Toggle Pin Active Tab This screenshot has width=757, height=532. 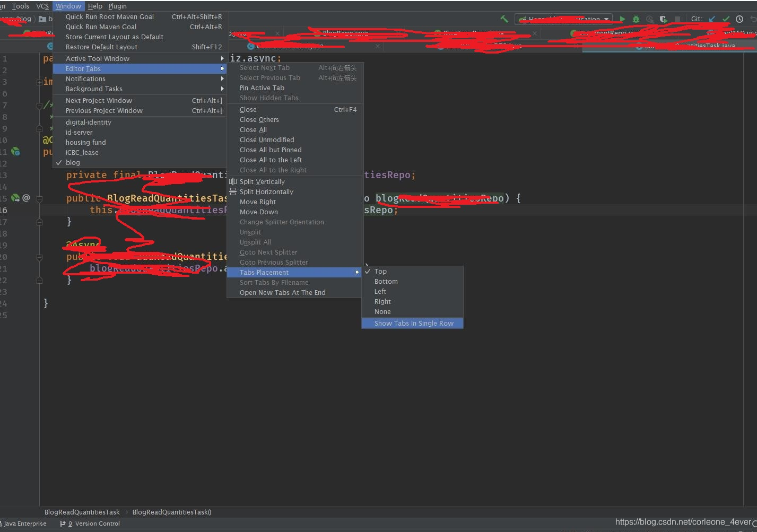coord(295,88)
